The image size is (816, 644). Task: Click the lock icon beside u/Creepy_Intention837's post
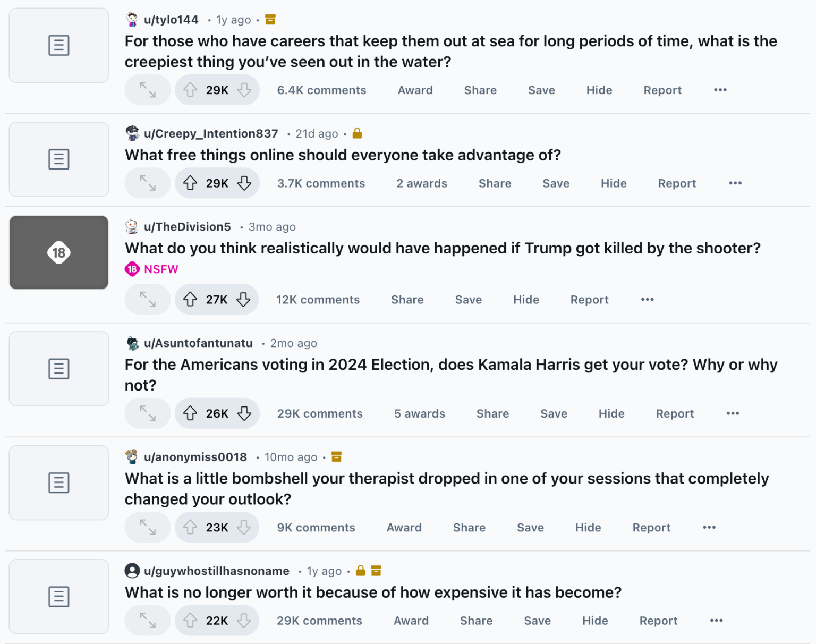point(357,133)
